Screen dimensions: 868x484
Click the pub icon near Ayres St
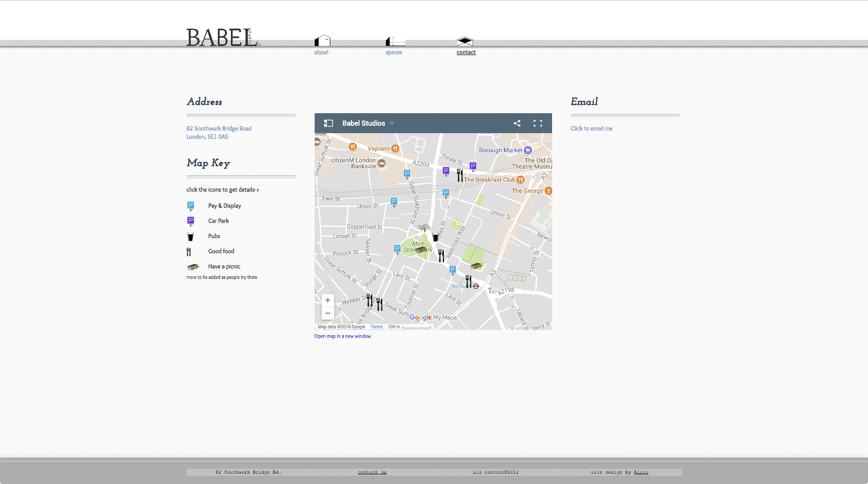pos(435,237)
